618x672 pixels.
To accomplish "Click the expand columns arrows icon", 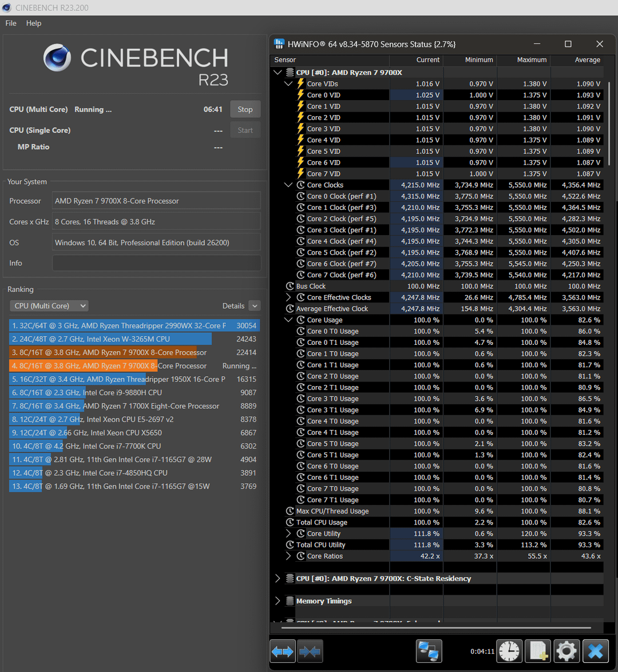I will click(283, 651).
